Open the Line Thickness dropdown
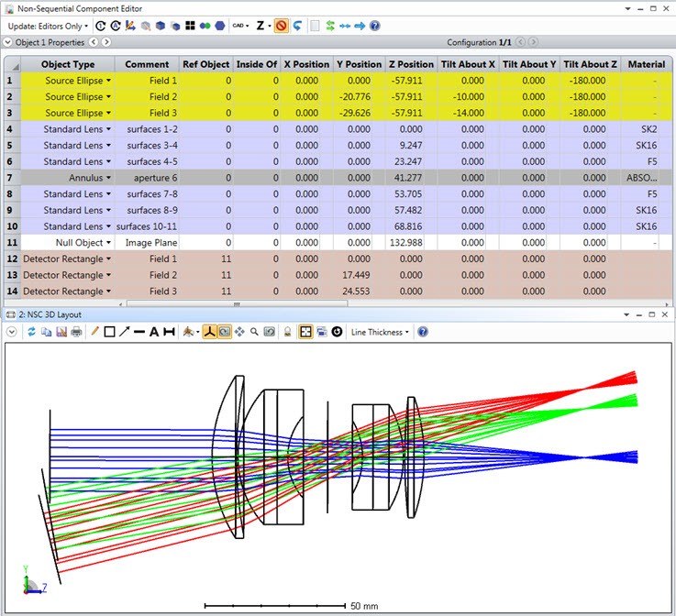This screenshot has height=616, width=676. 380,332
